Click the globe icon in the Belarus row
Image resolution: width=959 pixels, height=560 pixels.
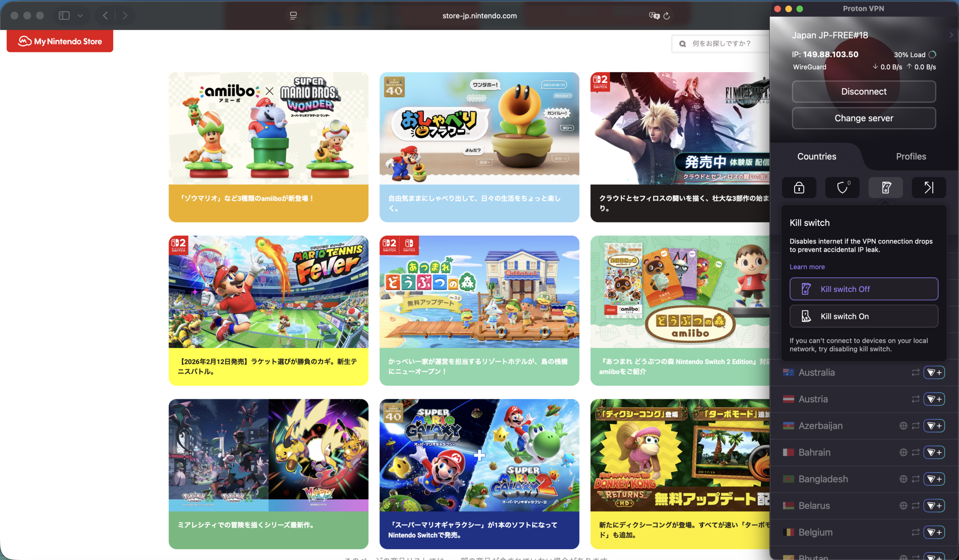[x=903, y=506]
